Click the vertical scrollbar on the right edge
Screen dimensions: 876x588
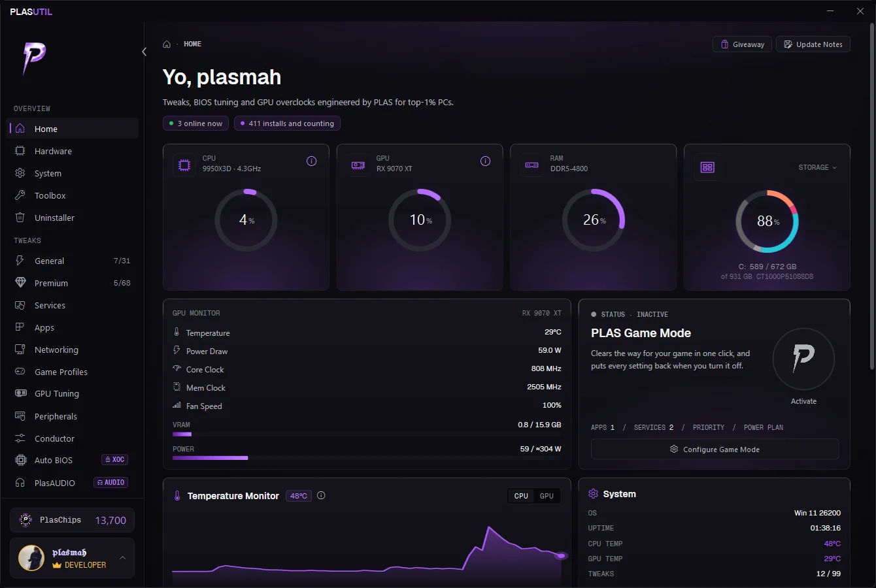click(x=872, y=196)
